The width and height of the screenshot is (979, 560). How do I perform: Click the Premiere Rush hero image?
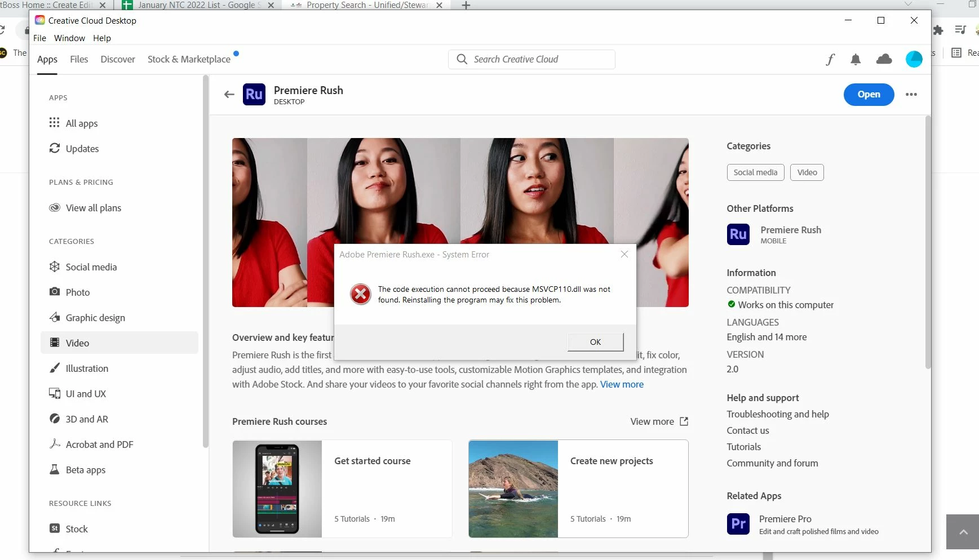click(460, 223)
